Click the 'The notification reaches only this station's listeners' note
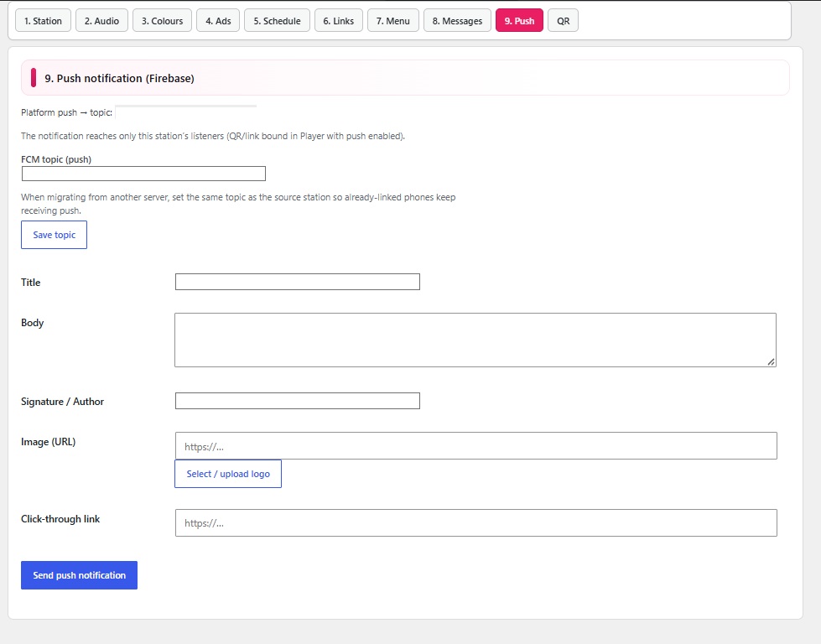 [x=213, y=136]
